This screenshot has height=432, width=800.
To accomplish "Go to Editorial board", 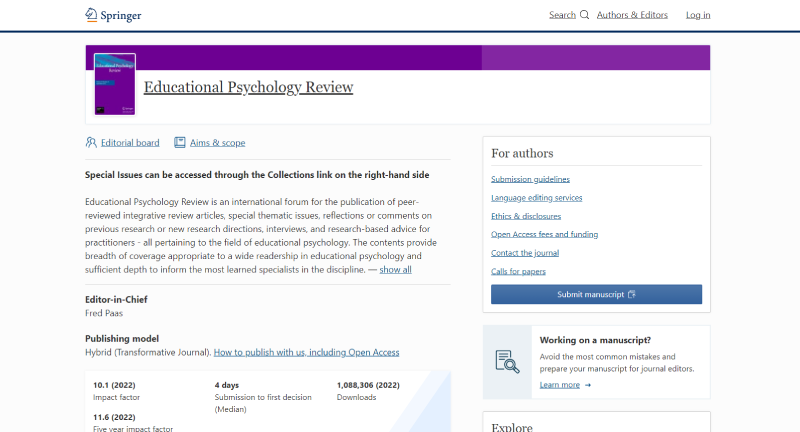I will click(x=130, y=143).
